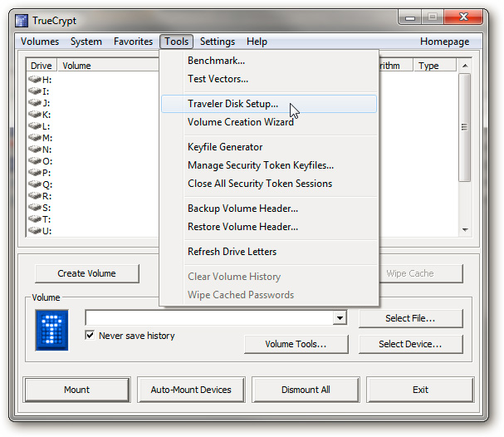
Task: Choose Traveler Disk Setup... entry
Action: coord(269,104)
